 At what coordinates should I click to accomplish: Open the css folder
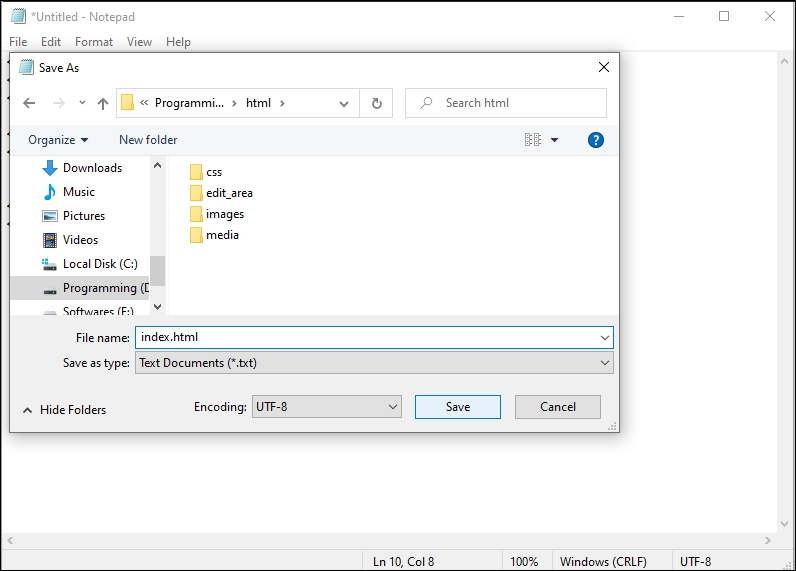(x=213, y=172)
